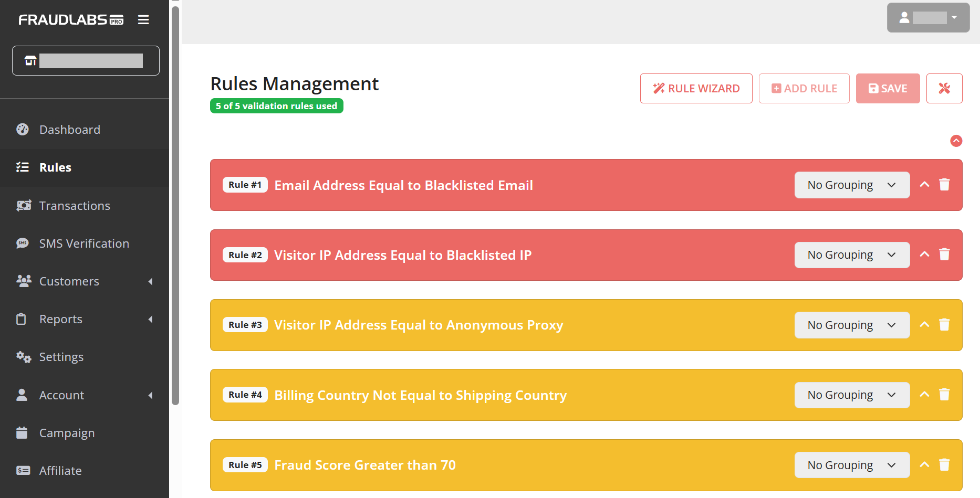Image resolution: width=980 pixels, height=498 pixels.
Task: Click the Transactions camera icon
Action: (x=24, y=205)
